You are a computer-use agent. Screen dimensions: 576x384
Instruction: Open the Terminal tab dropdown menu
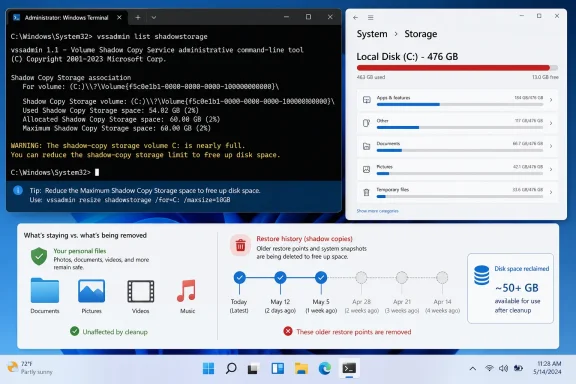point(154,17)
